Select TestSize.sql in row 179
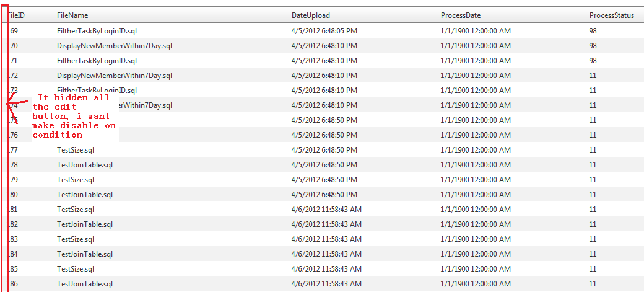644x292 pixels. [76, 179]
